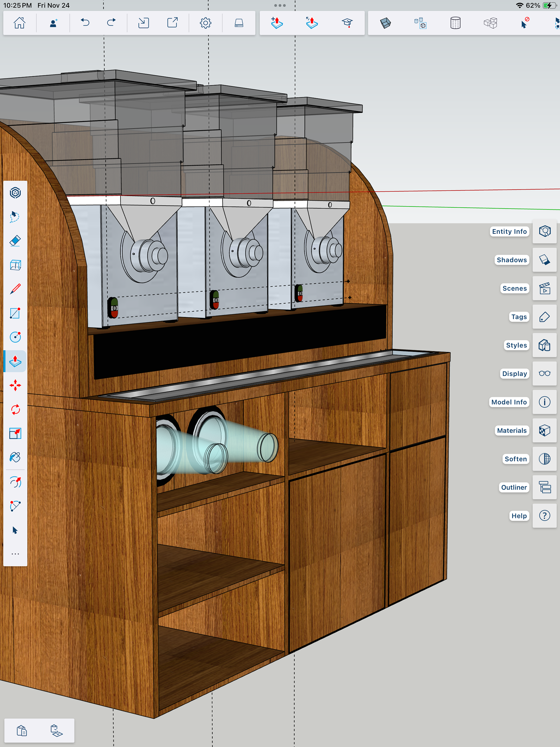Image resolution: width=560 pixels, height=747 pixels.
Task: Select the Pencil line tool
Action: [15, 289]
